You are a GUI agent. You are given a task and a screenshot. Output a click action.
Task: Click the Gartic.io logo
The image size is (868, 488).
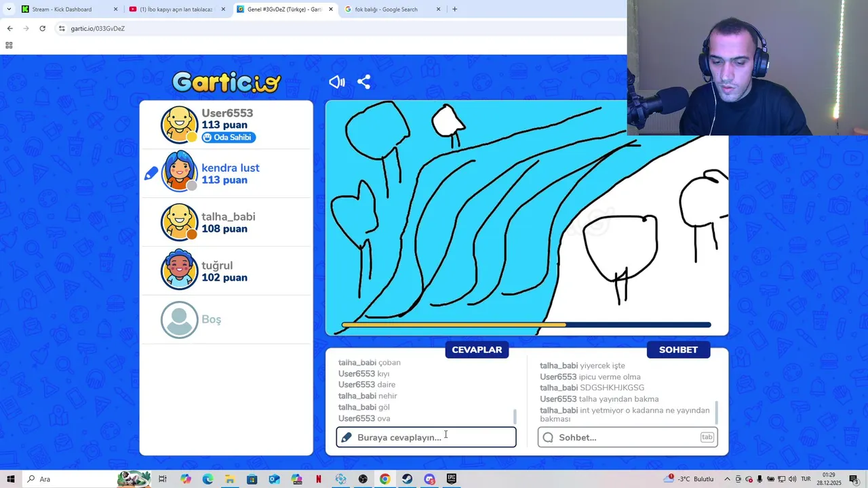point(226,82)
